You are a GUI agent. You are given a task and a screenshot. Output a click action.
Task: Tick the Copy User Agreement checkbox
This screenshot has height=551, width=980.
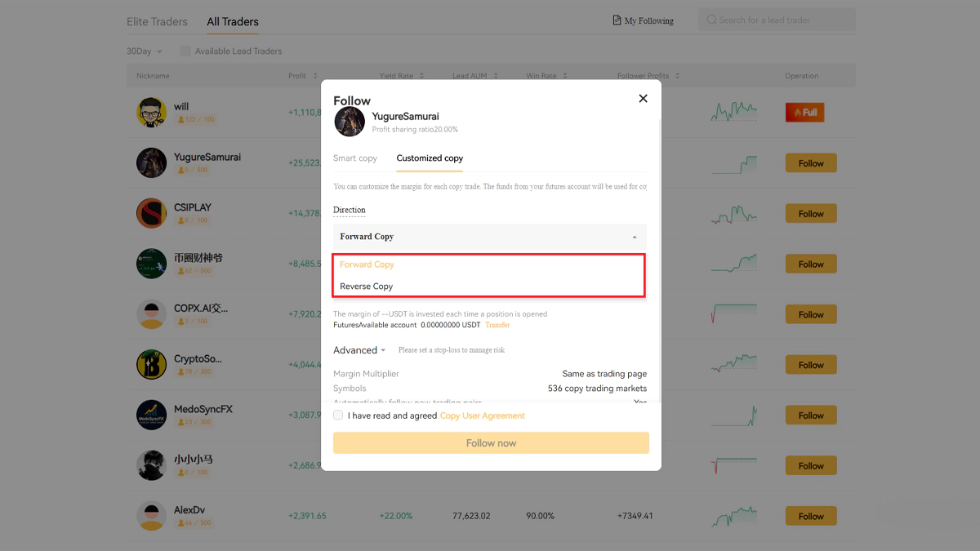tap(338, 415)
